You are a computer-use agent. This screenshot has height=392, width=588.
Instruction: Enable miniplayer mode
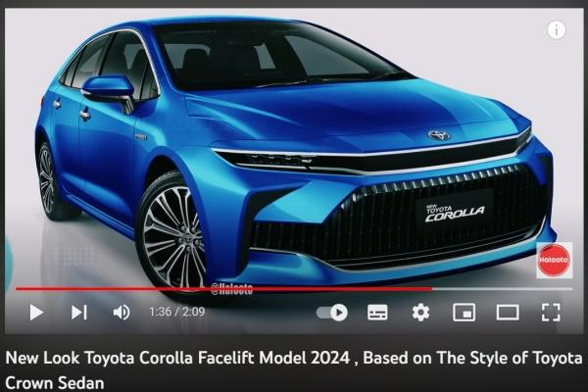click(x=465, y=312)
